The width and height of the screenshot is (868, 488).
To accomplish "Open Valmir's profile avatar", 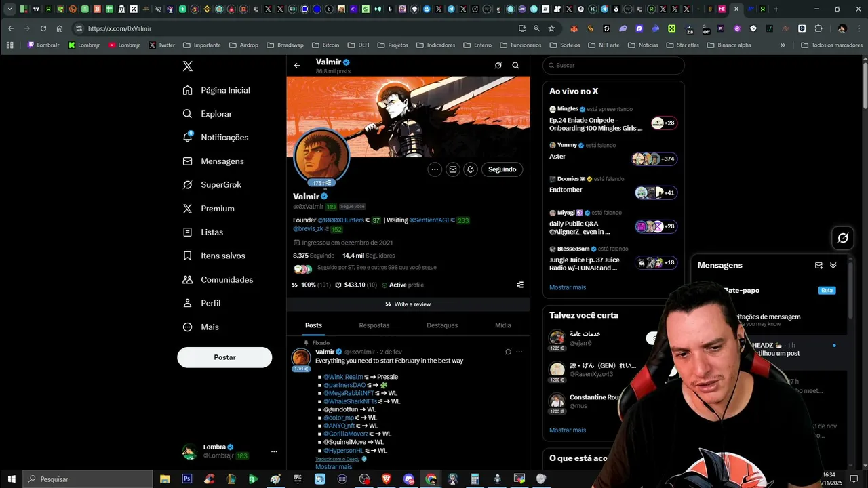I will (321, 157).
